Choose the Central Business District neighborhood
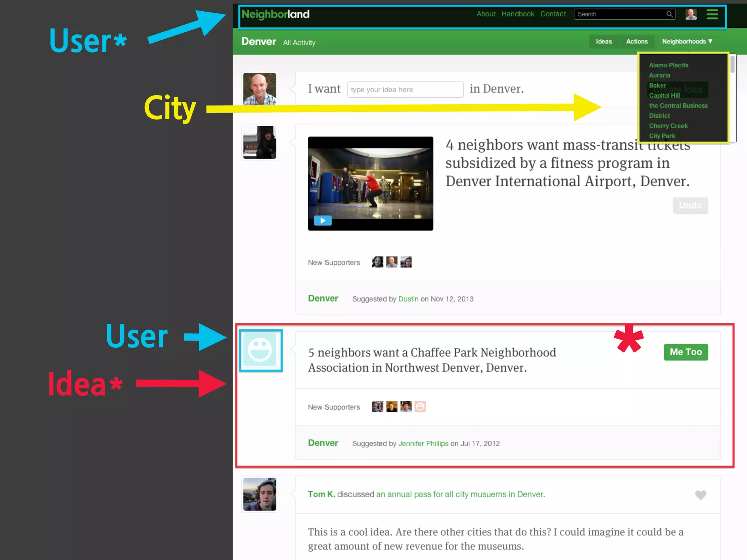The width and height of the screenshot is (747, 560). pos(678,110)
